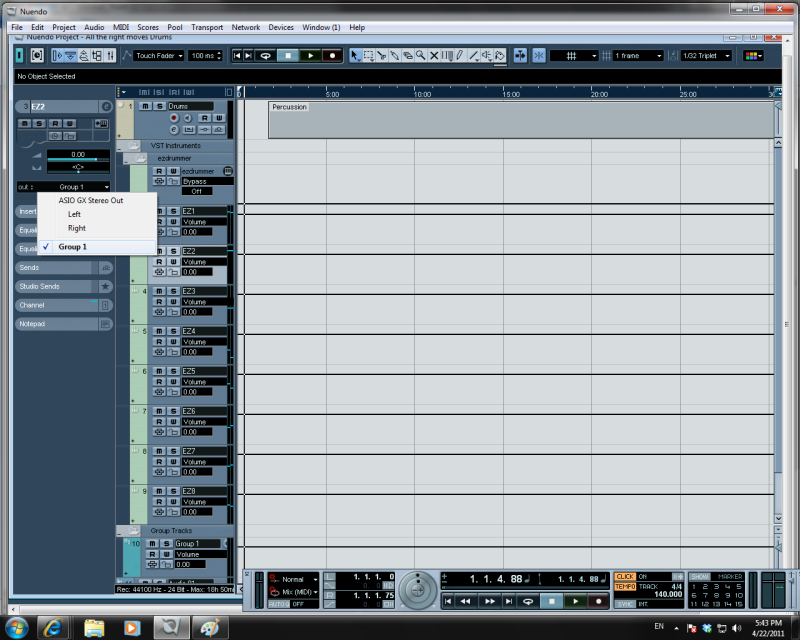Toggle the SYNC button
The width and height of the screenshot is (800, 640).
[x=624, y=604]
